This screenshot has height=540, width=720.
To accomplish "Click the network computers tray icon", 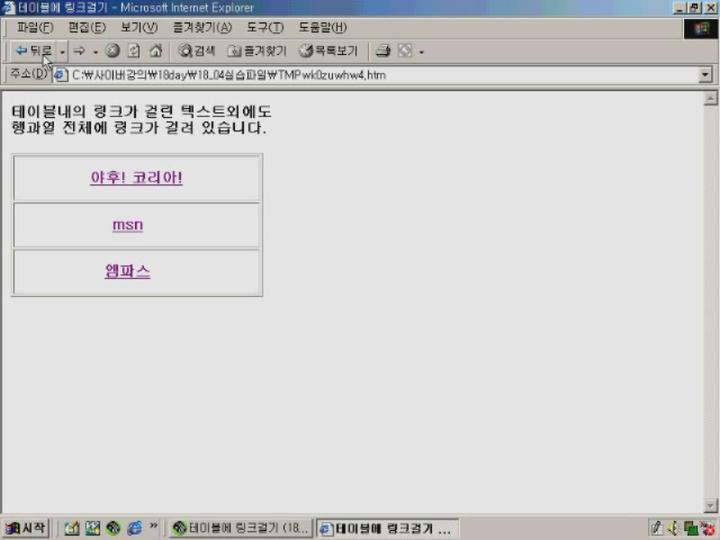I will click(x=691, y=529).
